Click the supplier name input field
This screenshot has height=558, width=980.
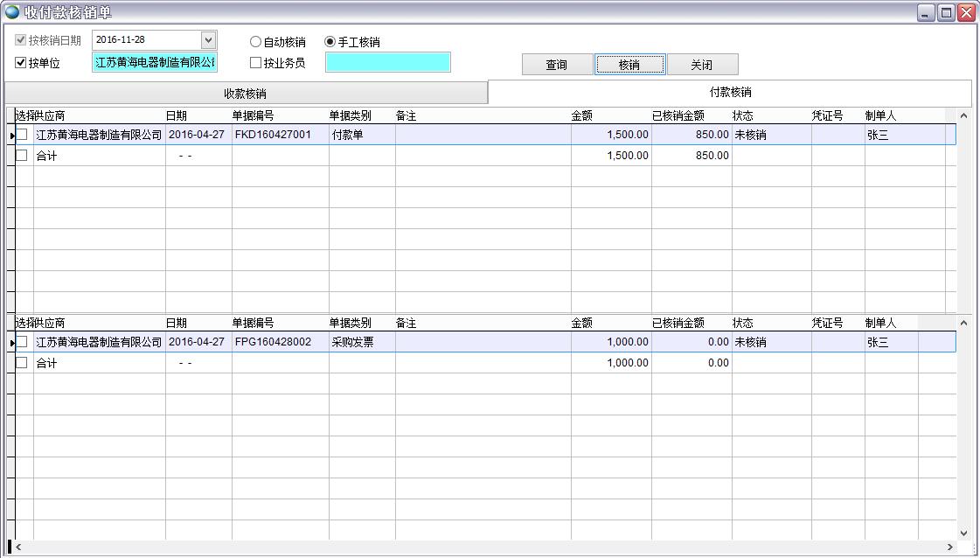[154, 62]
